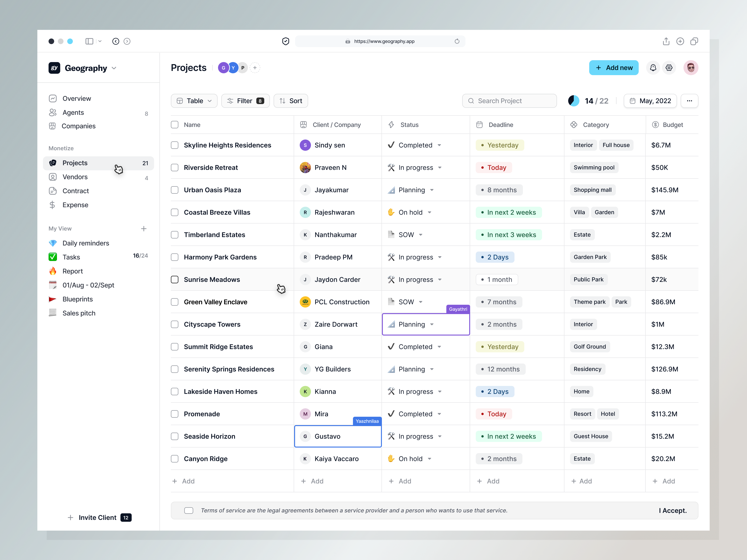Viewport: 747px width, 560px height.
Task: Click the search magnifier in Search Project field
Action: [x=471, y=101]
